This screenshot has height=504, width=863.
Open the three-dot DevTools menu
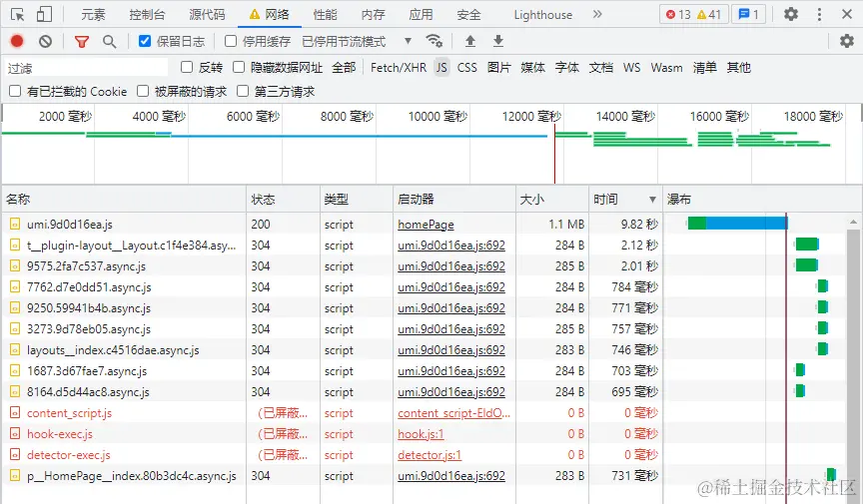point(819,14)
